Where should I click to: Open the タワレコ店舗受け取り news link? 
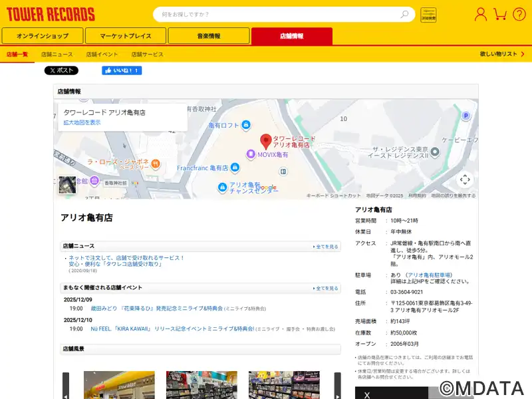point(126,261)
